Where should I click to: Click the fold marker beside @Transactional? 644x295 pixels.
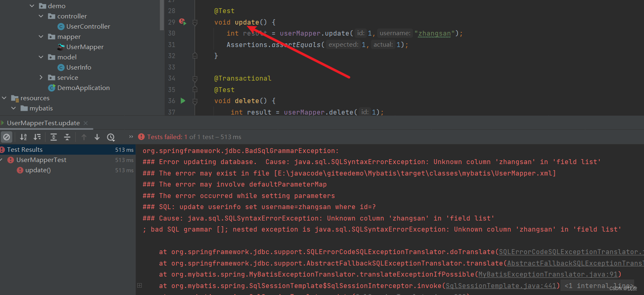[x=195, y=78]
